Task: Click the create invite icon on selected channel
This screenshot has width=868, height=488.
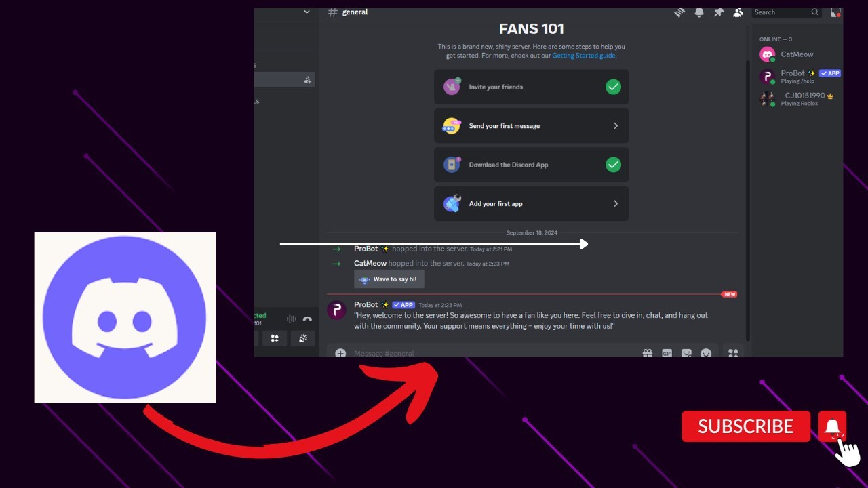Action: click(x=307, y=80)
